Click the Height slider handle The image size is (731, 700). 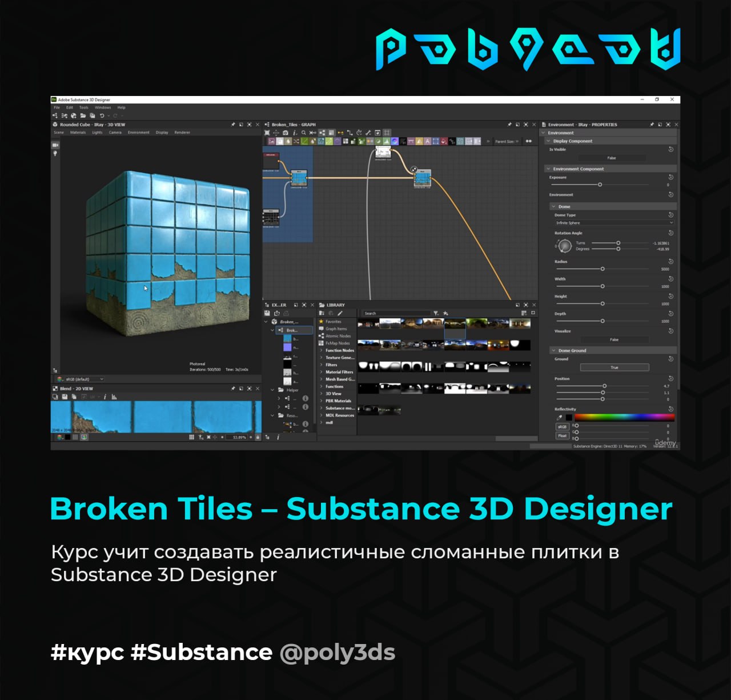pyautogui.click(x=603, y=303)
